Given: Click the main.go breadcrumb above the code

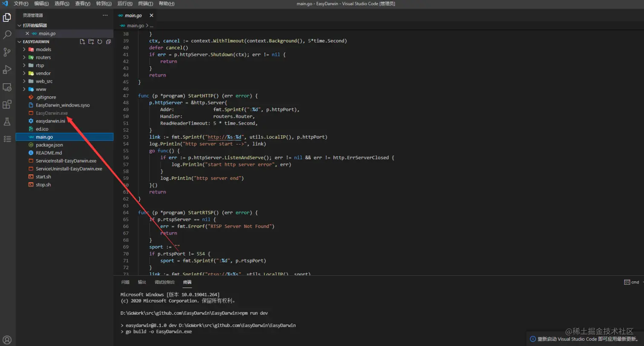Looking at the screenshot, I should (135, 26).
